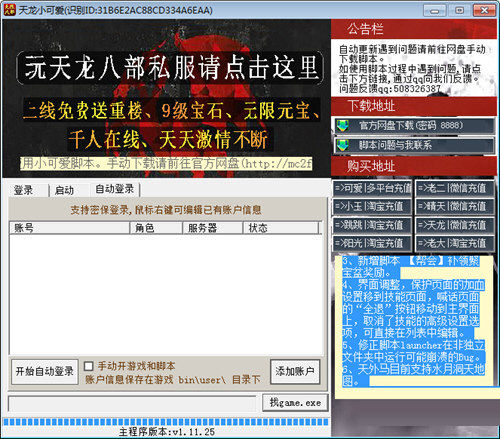Select the 自动登录 tab
This screenshot has height=439, width=500.
(x=115, y=189)
